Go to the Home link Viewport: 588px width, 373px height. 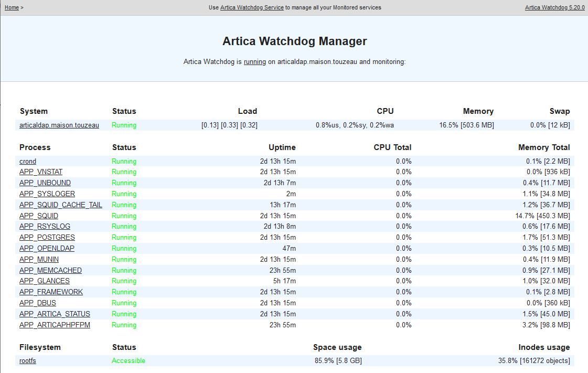pos(12,7)
